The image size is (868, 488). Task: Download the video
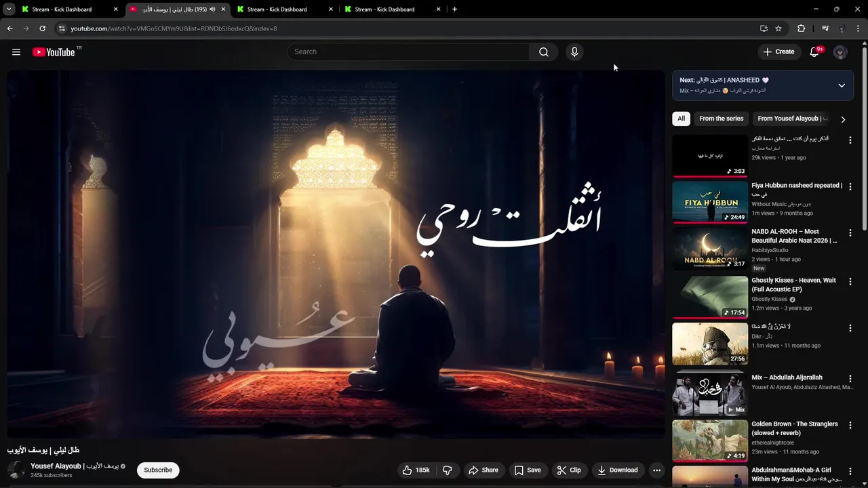click(617, 470)
